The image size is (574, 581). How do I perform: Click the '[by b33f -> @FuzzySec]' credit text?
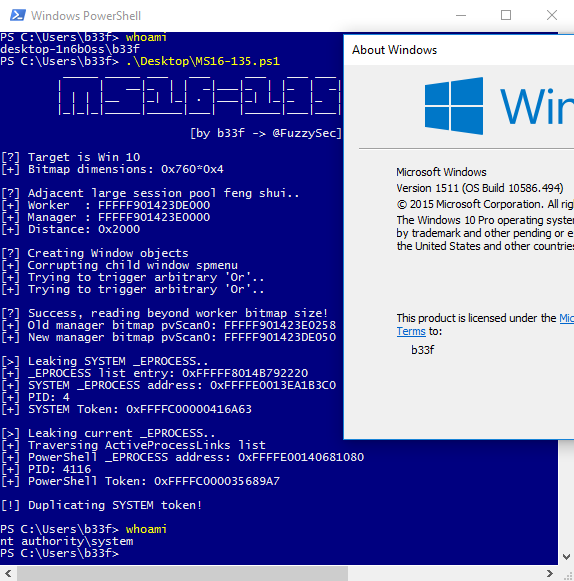[266, 133]
